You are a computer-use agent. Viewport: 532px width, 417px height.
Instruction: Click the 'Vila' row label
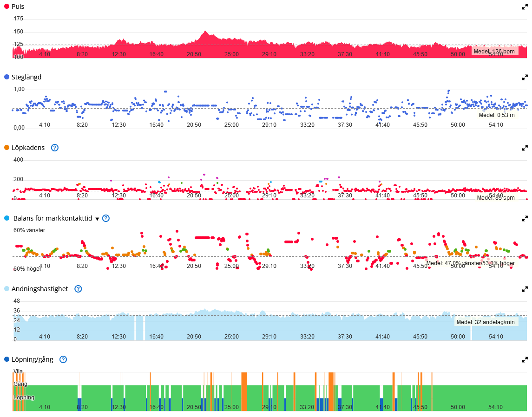tap(18, 371)
